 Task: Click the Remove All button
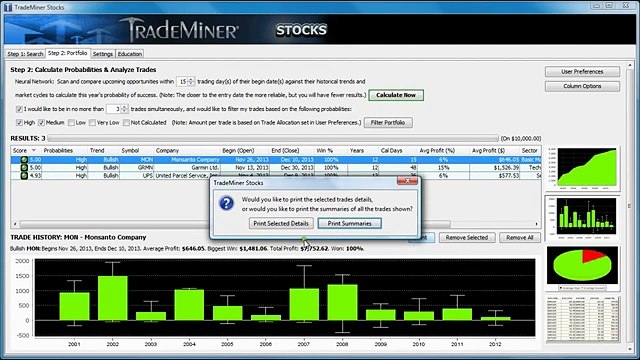click(x=520, y=238)
